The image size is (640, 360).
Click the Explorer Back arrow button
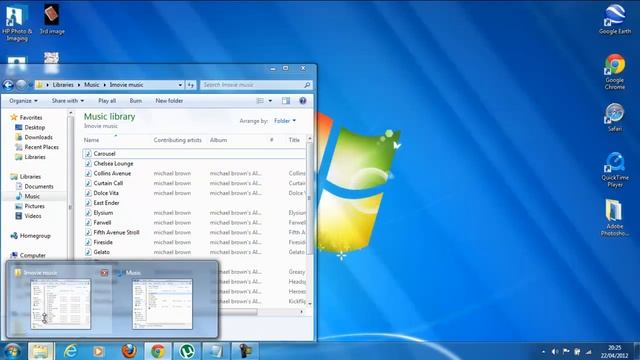[8, 85]
